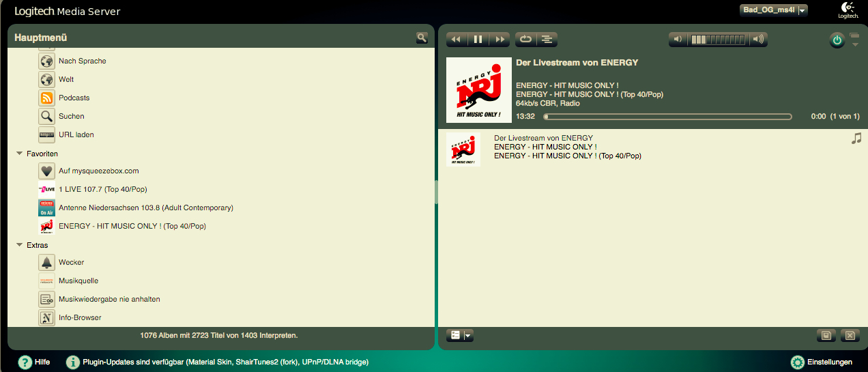Skip to the previous track
The width and height of the screenshot is (868, 372).
coord(456,40)
